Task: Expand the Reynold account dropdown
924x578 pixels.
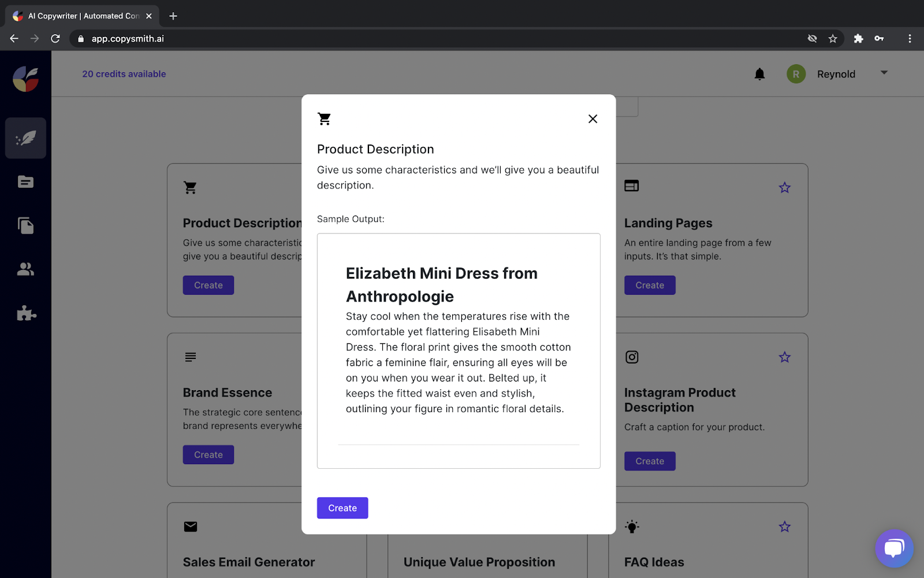Action: tap(884, 73)
